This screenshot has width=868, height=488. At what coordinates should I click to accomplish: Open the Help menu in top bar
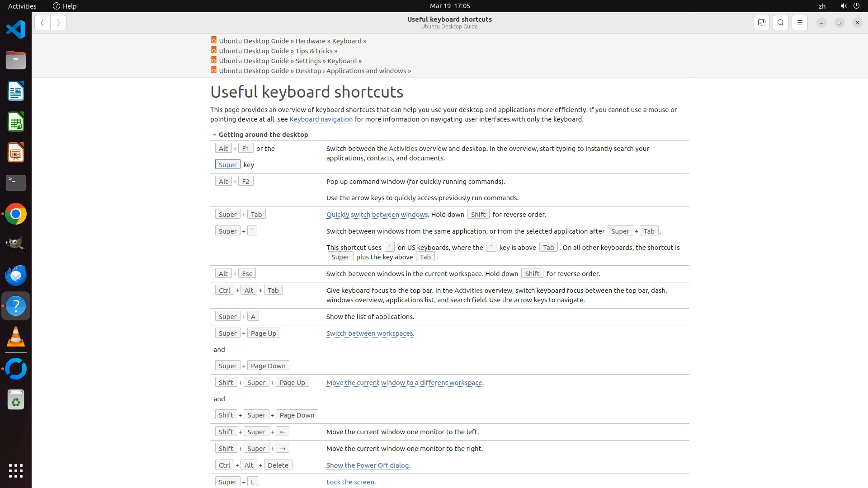(65, 6)
